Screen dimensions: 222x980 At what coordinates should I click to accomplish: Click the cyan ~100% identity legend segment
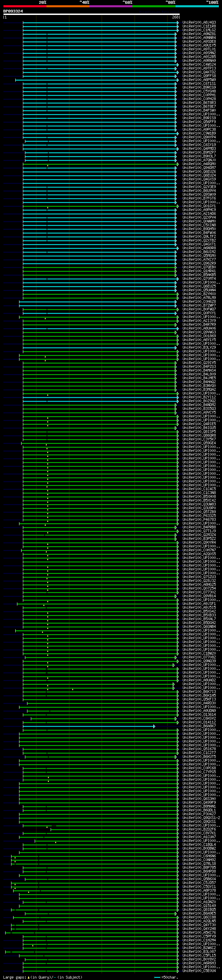pos(197,6)
